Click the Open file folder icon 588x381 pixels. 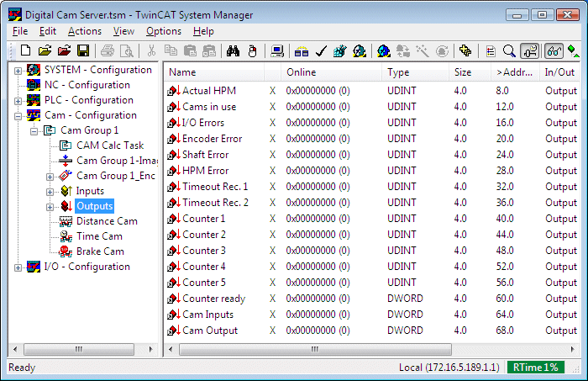coord(45,50)
